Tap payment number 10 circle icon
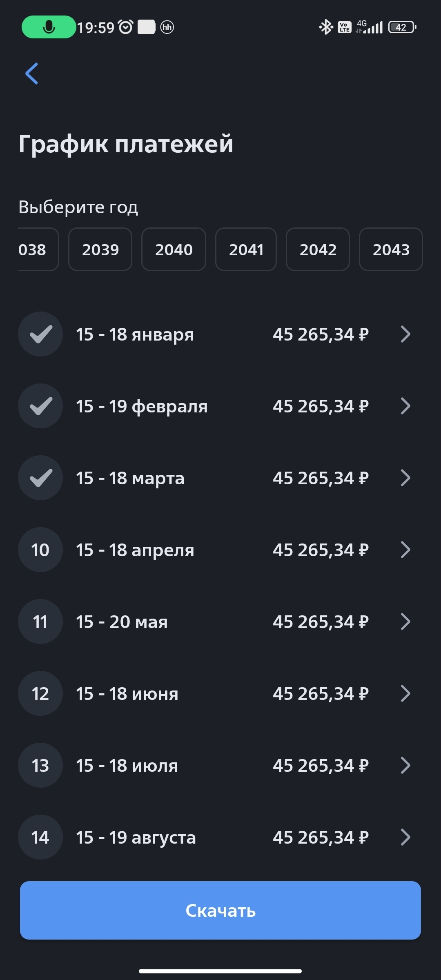 40,550
